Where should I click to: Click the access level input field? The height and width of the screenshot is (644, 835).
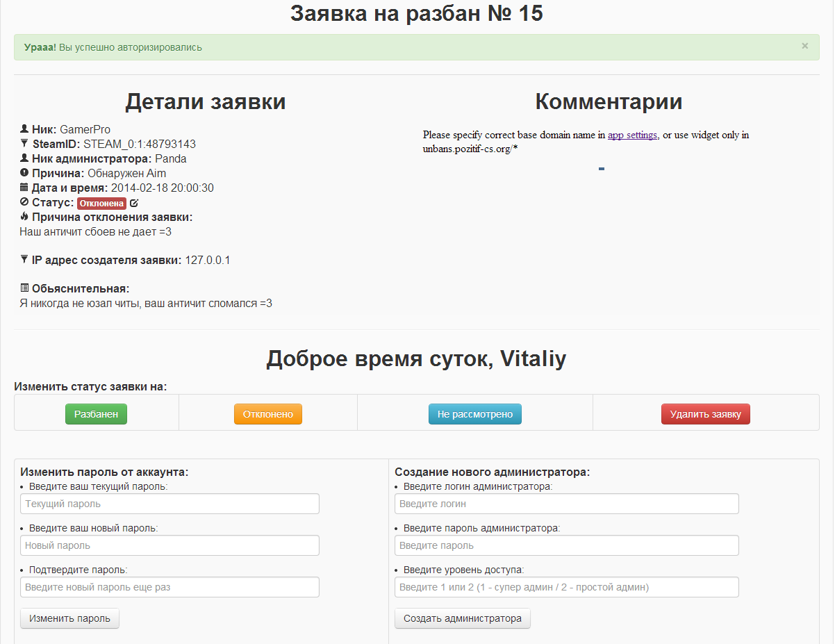(567, 587)
